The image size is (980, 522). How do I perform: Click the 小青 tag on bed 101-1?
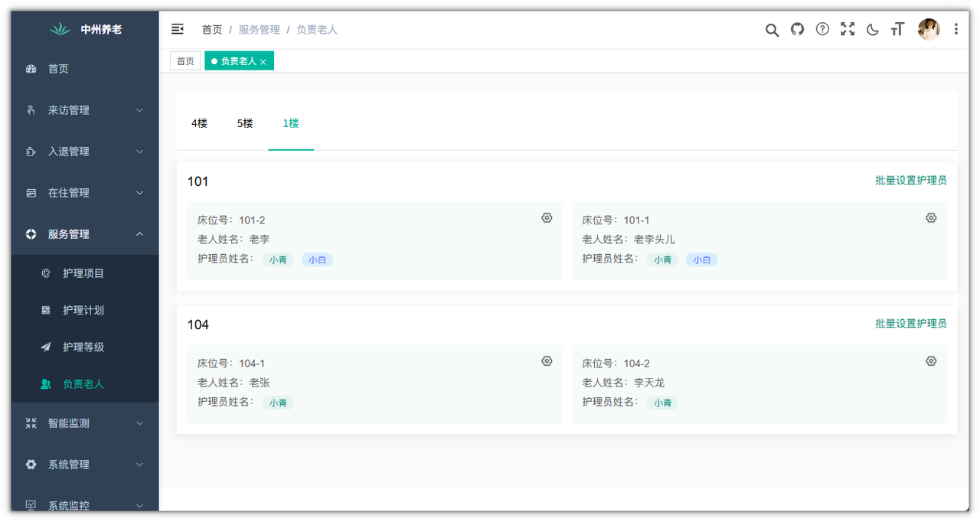(662, 259)
